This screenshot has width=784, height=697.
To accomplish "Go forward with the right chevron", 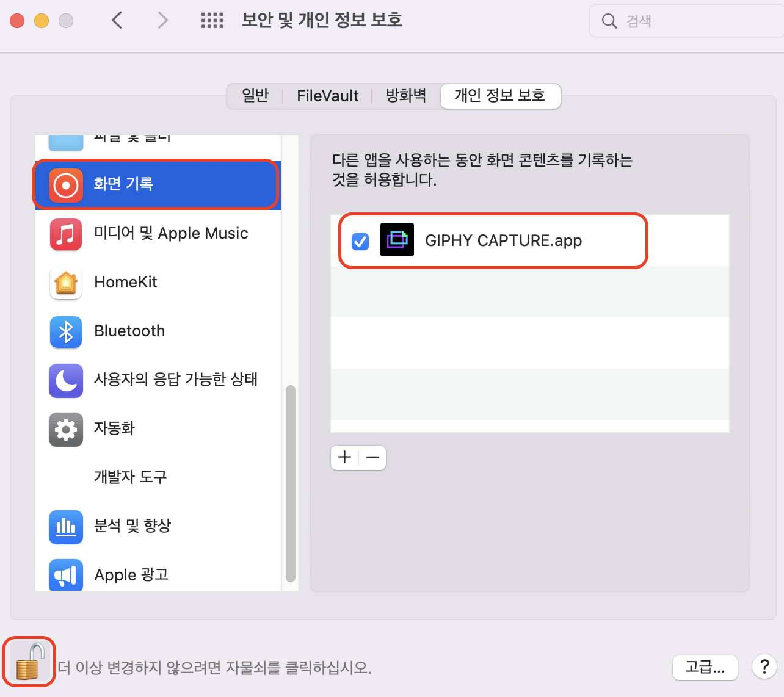I will click(x=162, y=21).
